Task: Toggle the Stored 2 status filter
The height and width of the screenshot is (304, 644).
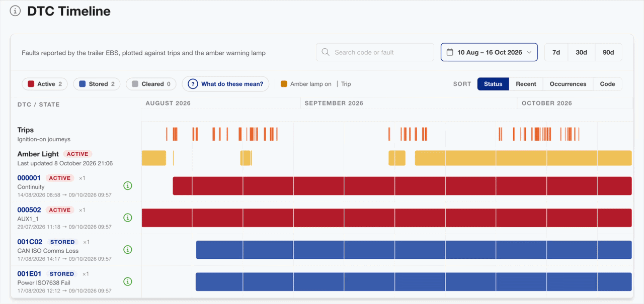Action: 97,84
